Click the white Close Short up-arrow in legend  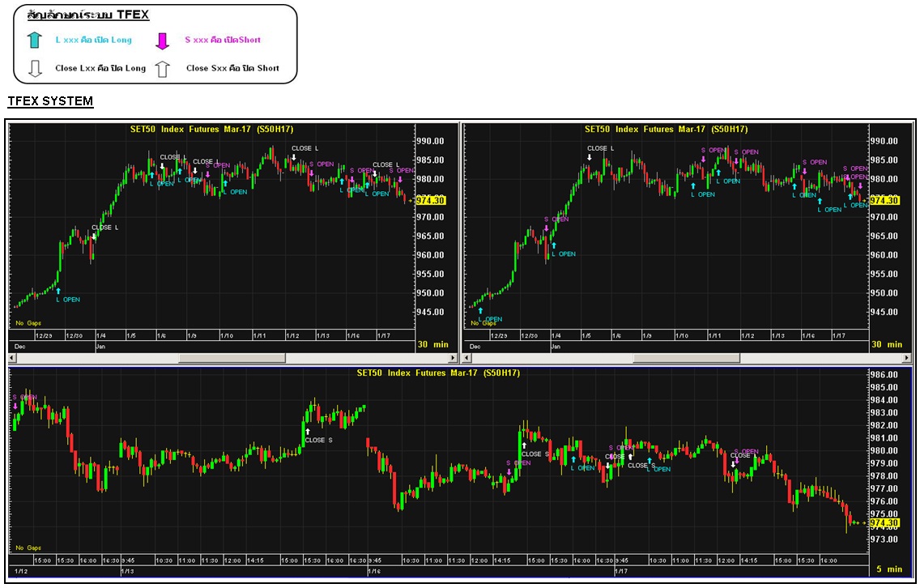[x=163, y=69]
